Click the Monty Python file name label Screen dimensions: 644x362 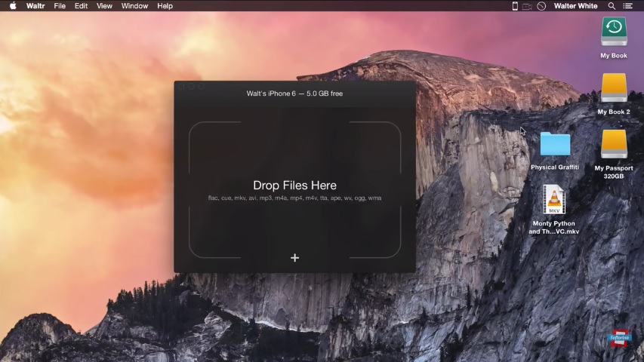click(x=553, y=227)
